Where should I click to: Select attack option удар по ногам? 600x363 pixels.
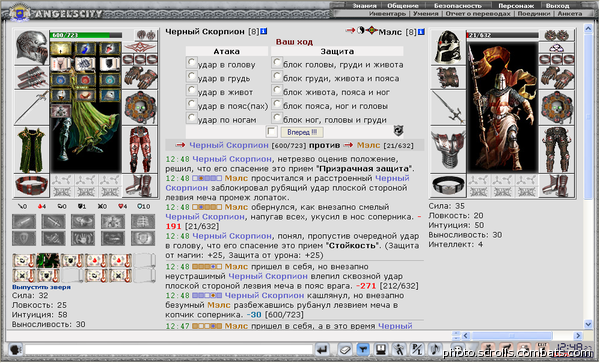point(191,117)
